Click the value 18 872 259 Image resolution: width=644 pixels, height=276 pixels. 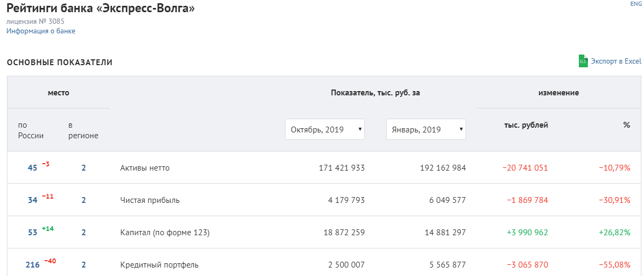344,233
